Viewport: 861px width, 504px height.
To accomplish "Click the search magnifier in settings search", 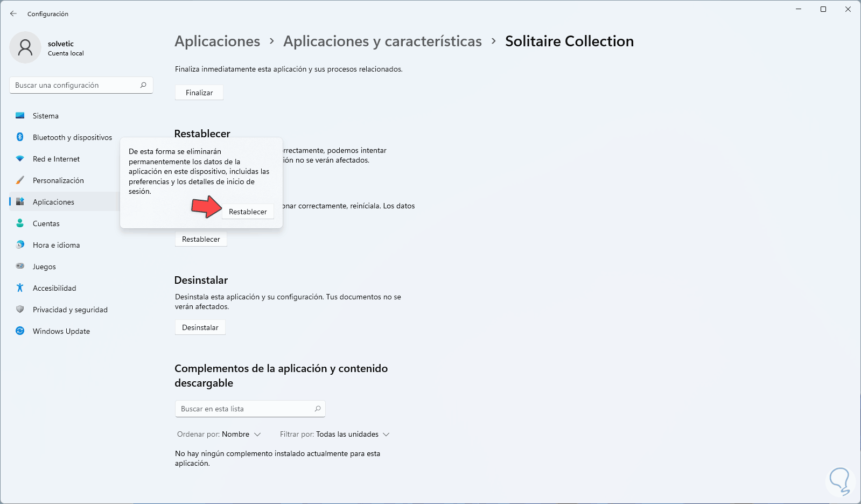I will (143, 85).
